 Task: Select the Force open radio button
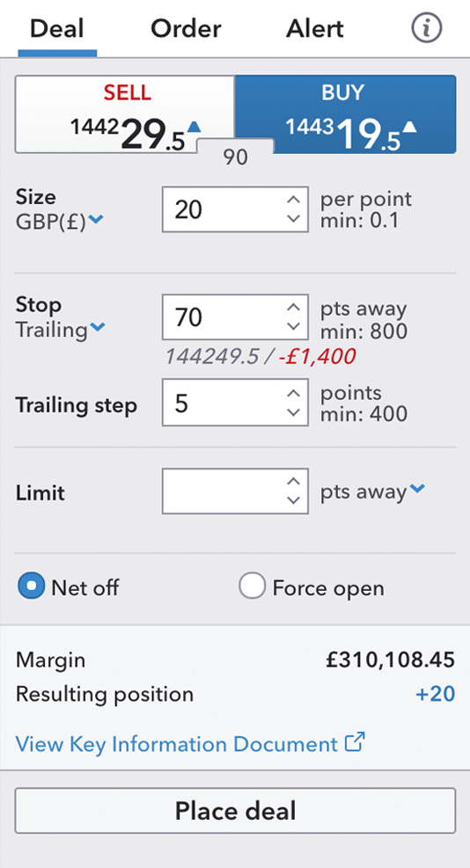pyautogui.click(x=252, y=587)
